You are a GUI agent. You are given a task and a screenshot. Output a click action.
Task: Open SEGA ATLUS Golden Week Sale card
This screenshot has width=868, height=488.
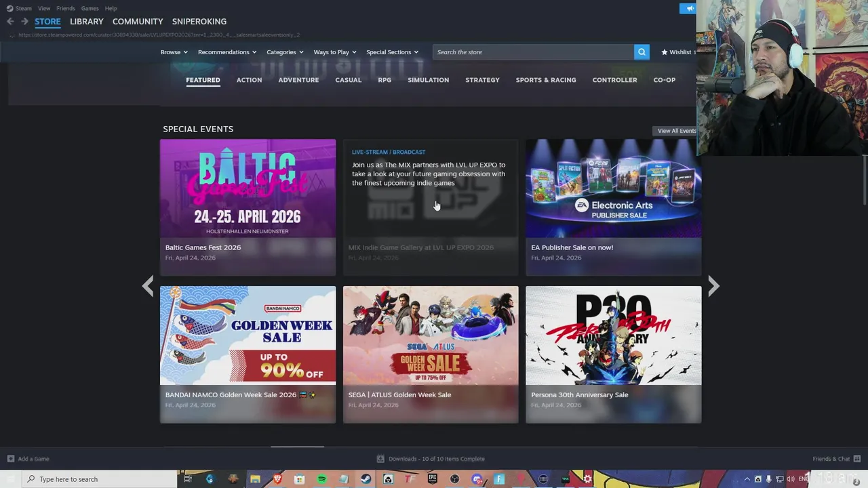431,354
